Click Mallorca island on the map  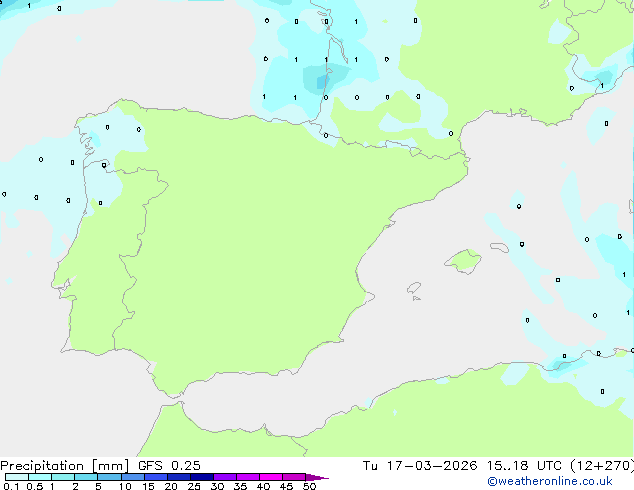point(464,261)
